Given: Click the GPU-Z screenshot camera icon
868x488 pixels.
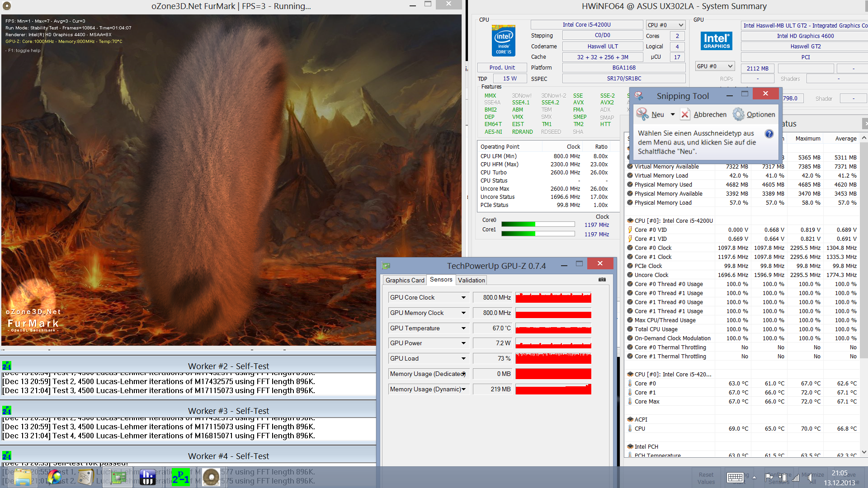Looking at the screenshot, I should point(602,280).
